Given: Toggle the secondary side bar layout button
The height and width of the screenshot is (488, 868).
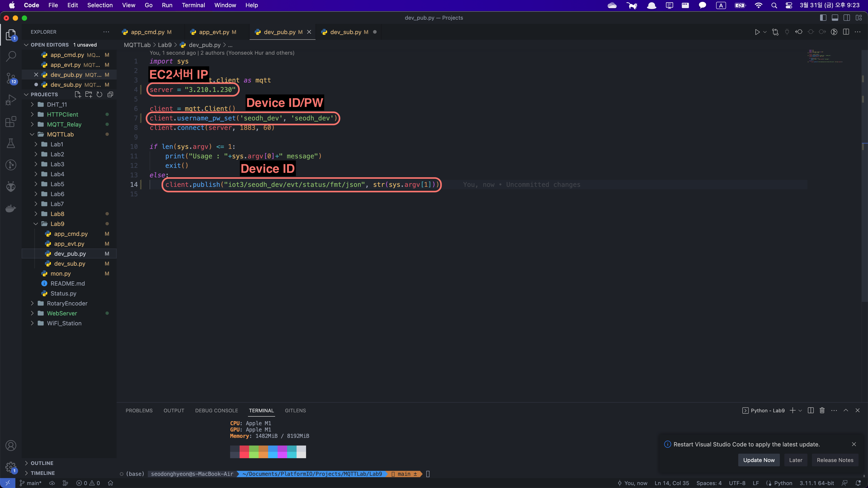Looking at the screenshot, I should point(847,18).
